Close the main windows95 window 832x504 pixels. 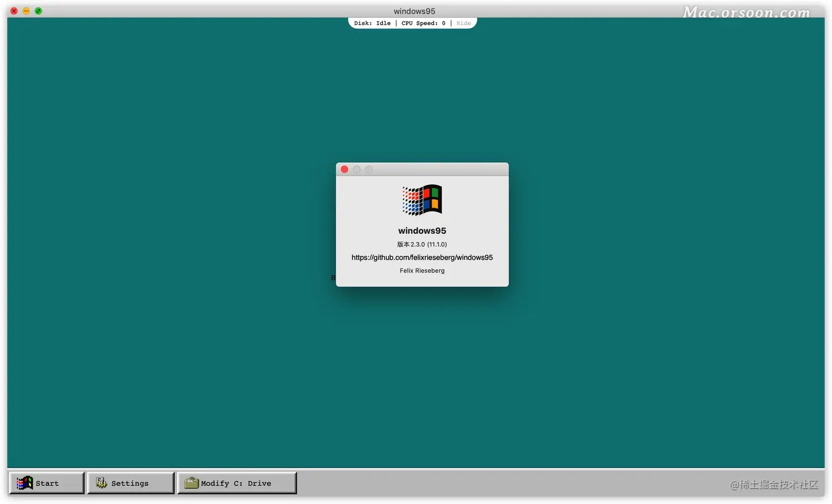click(14, 11)
